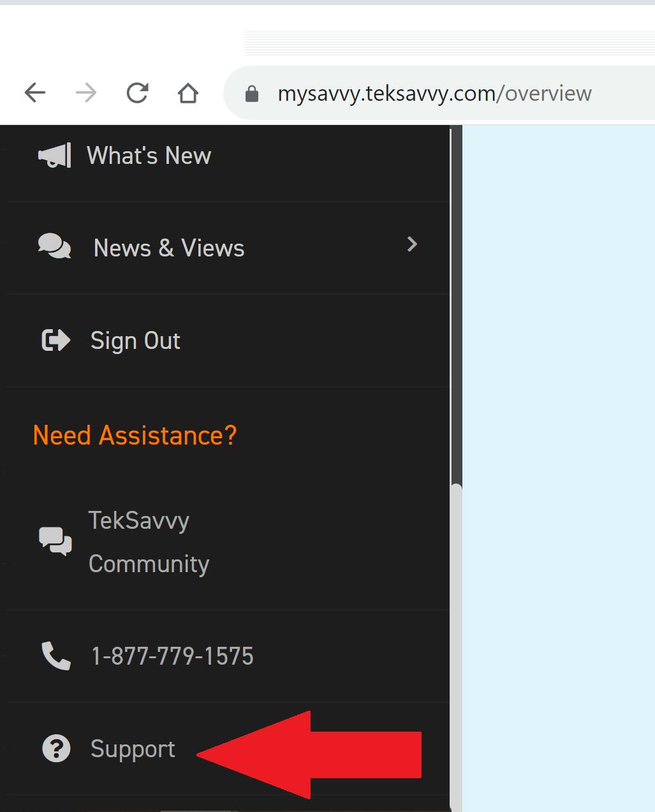Select Sign Out in the sidebar

pos(135,341)
